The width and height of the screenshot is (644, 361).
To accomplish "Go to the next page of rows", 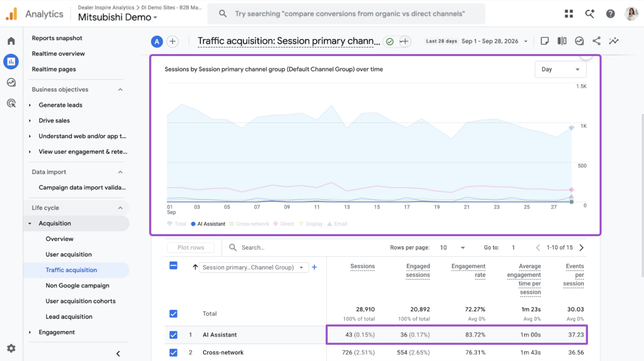I will (x=581, y=247).
